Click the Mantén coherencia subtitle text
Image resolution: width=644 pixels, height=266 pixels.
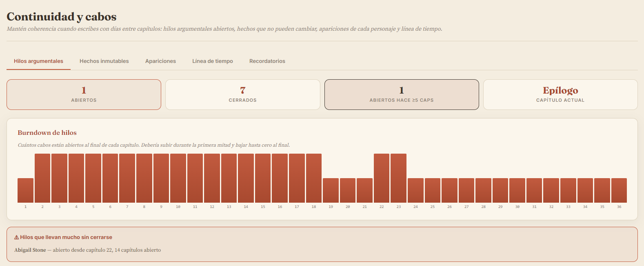(224, 29)
